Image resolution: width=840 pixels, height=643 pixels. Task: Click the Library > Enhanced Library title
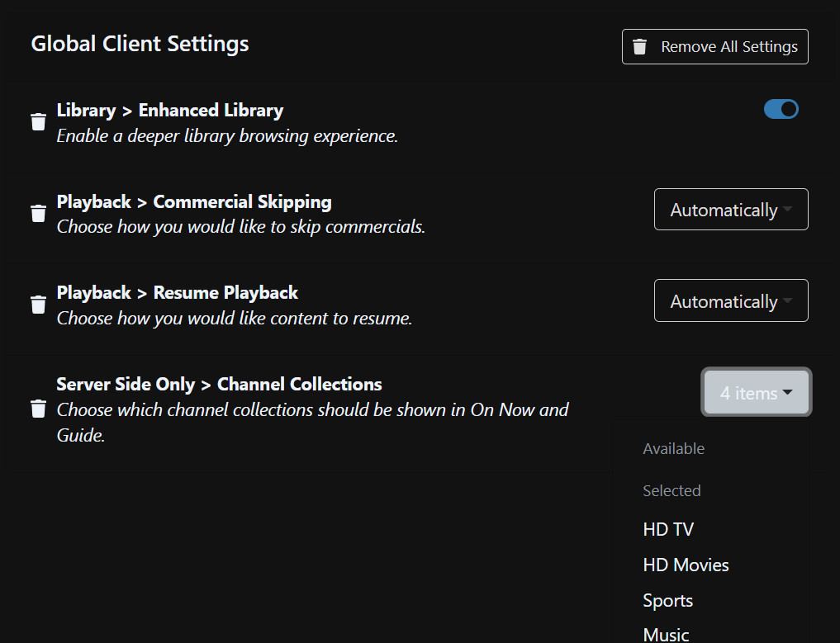(169, 110)
